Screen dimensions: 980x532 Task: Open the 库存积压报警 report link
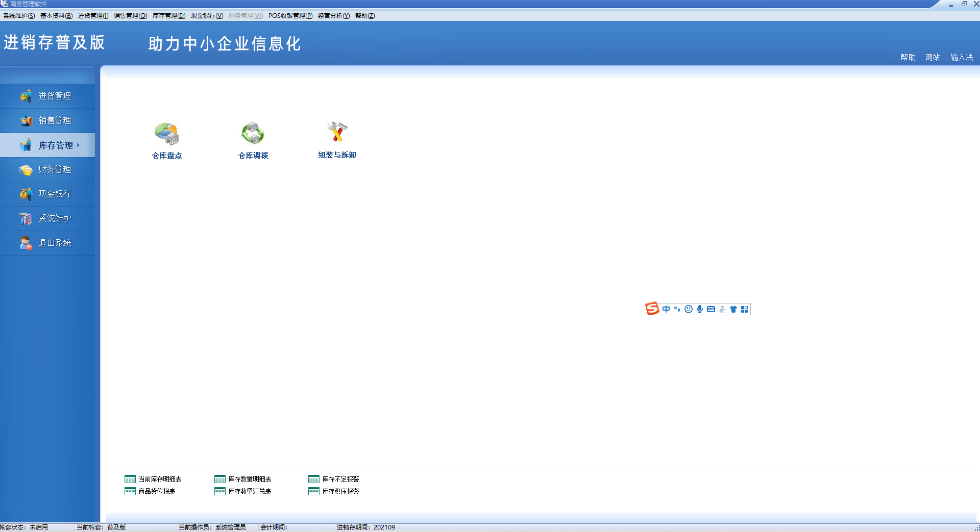point(341,492)
